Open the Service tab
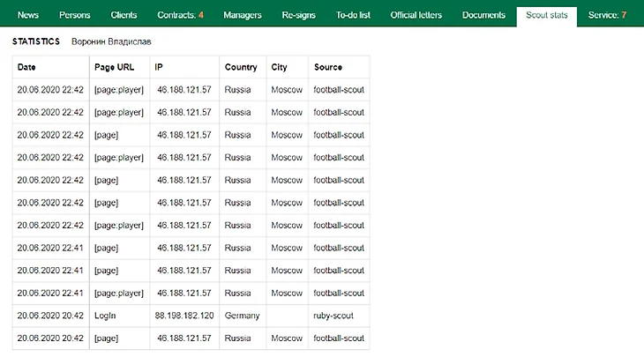The width and height of the screenshot is (644, 357). pyautogui.click(x=607, y=15)
